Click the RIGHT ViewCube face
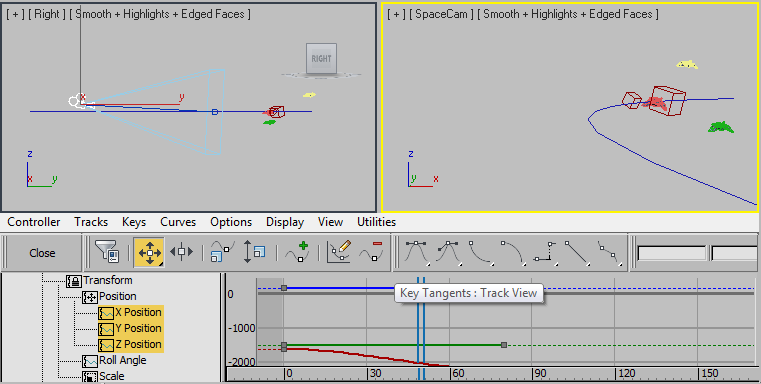Image resolution: width=761 pixels, height=384 pixels. coord(321,58)
